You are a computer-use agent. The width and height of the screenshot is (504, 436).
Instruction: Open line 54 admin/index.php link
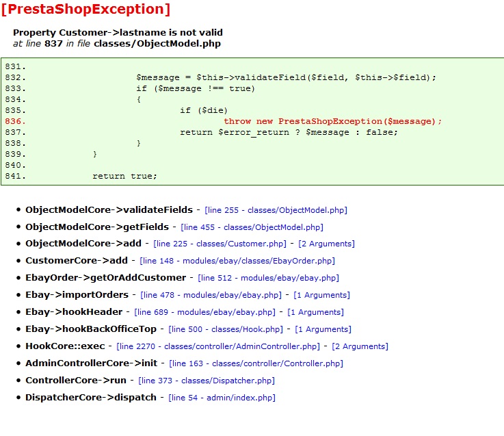click(222, 398)
